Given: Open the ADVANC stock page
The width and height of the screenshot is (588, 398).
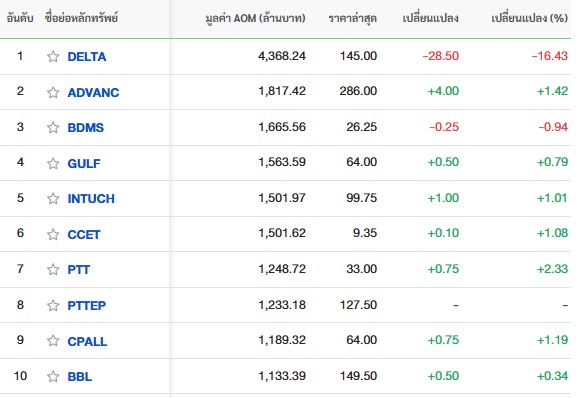Looking at the screenshot, I should tap(93, 92).
